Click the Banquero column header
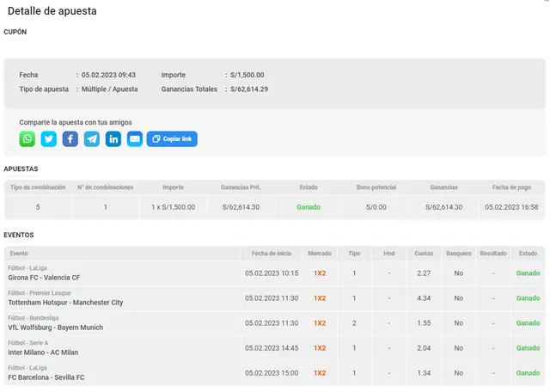This screenshot has width=550, height=392. point(458,254)
